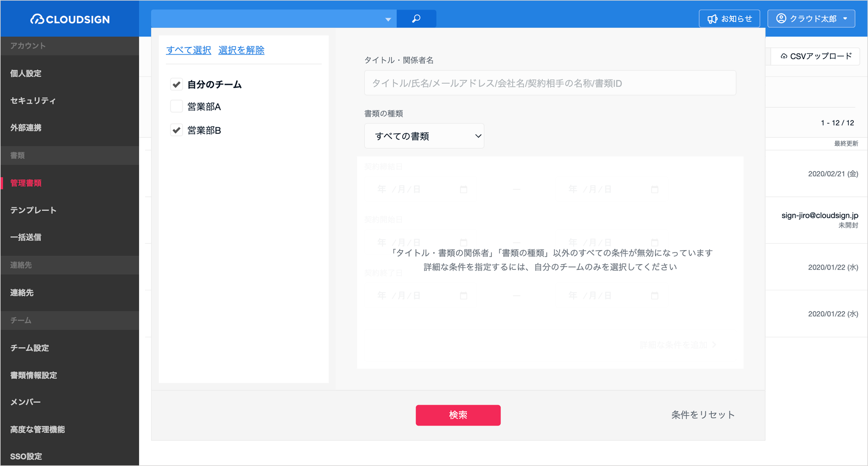Expand the クラウド太郎 account dropdown arrow
This screenshot has height=466, width=868.
(x=845, y=19)
